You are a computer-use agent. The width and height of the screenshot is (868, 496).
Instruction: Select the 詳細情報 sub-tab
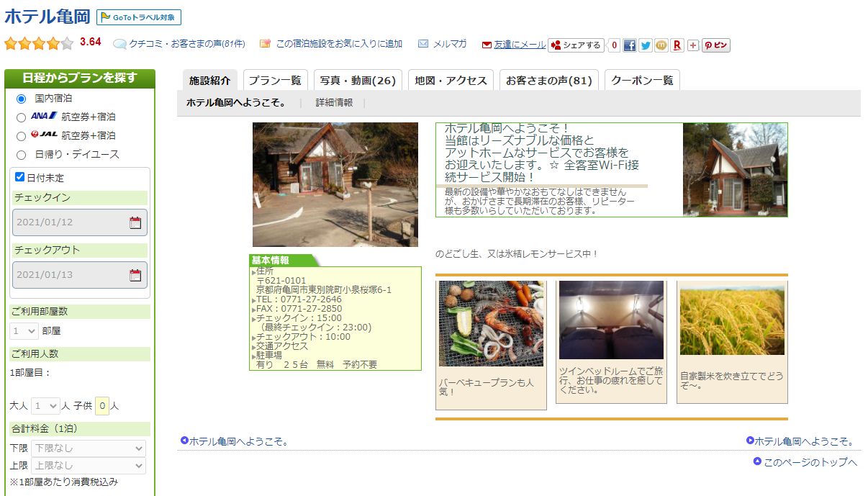pos(334,103)
